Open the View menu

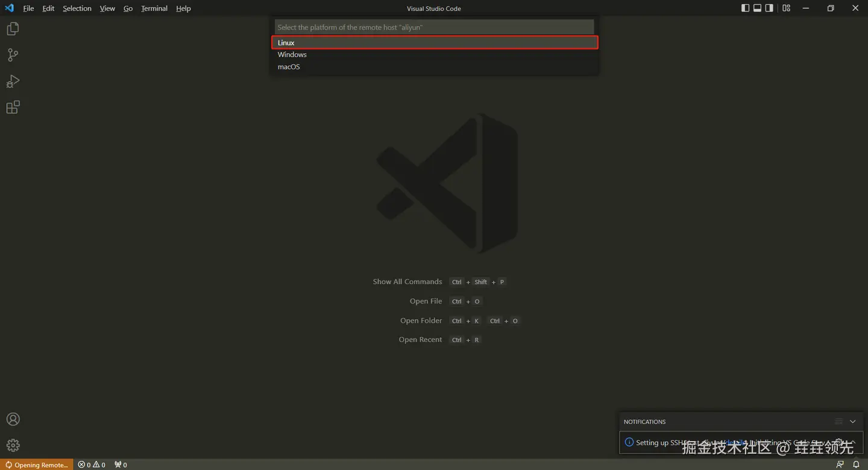tap(107, 8)
